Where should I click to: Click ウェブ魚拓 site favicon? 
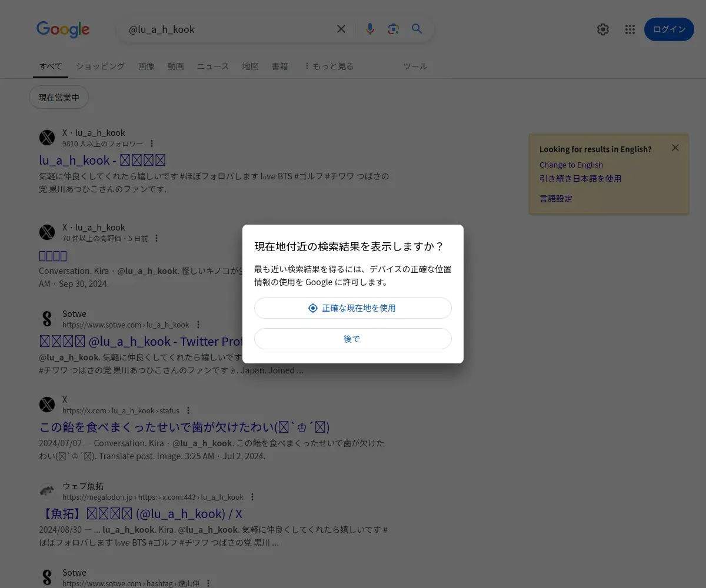pos(47,491)
